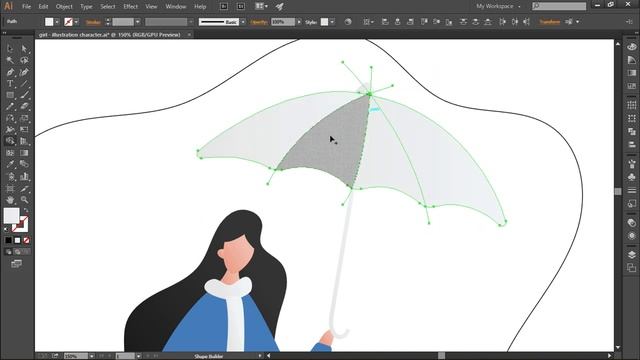Open the Bridge icon in the menu bar

point(224,7)
